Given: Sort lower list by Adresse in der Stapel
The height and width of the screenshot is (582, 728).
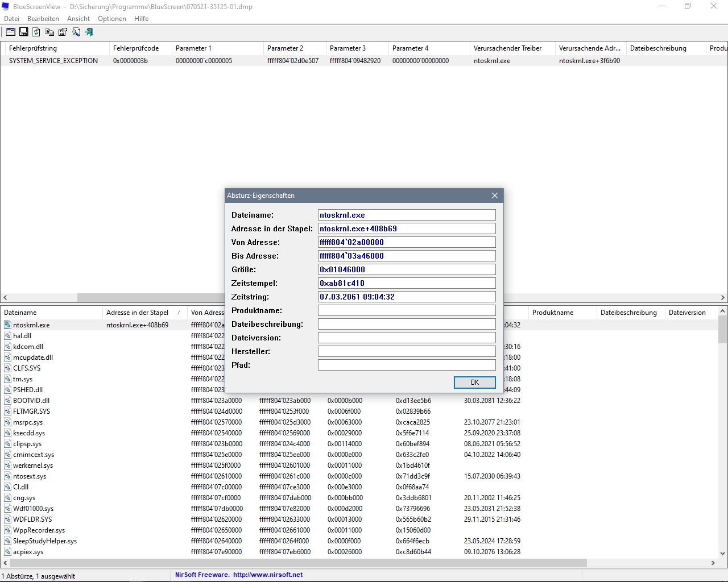Looking at the screenshot, I should (145, 313).
